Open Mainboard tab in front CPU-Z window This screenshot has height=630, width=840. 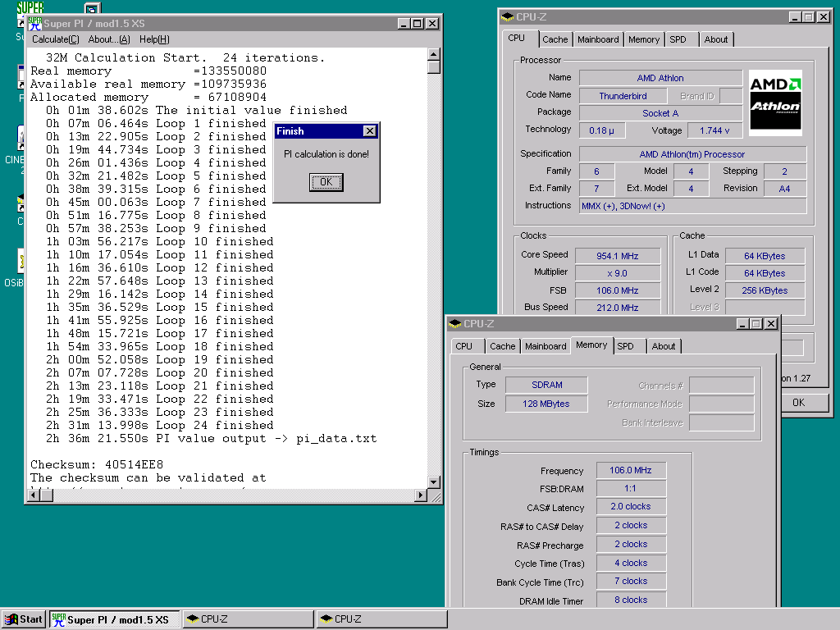click(x=546, y=347)
